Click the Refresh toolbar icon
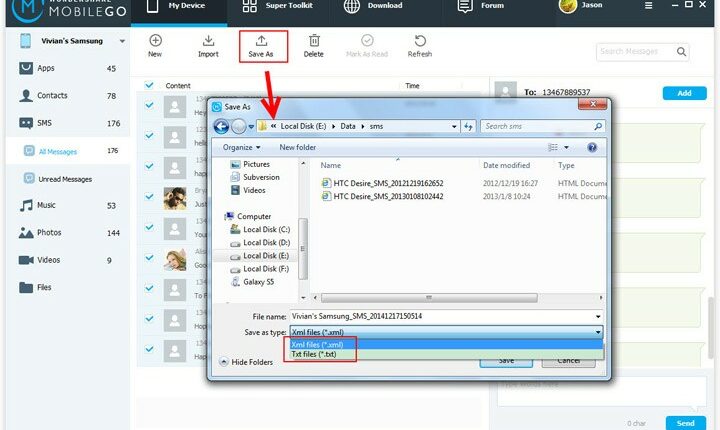Viewport: 720px width, 430px height. coord(420,41)
